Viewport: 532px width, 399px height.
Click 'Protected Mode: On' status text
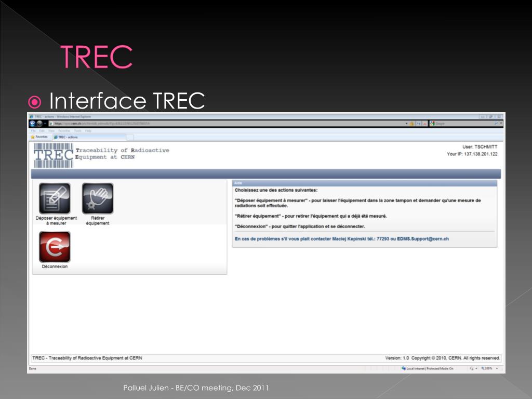[440, 368]
